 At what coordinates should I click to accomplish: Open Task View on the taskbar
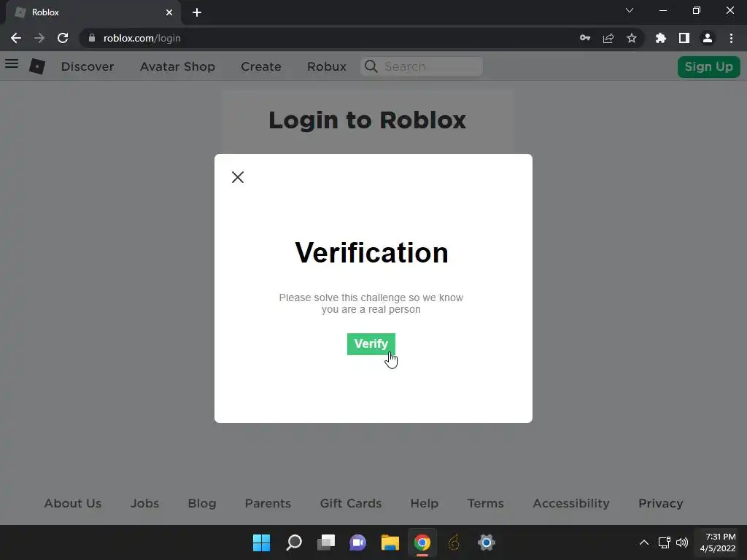click(x=326, y=542)
